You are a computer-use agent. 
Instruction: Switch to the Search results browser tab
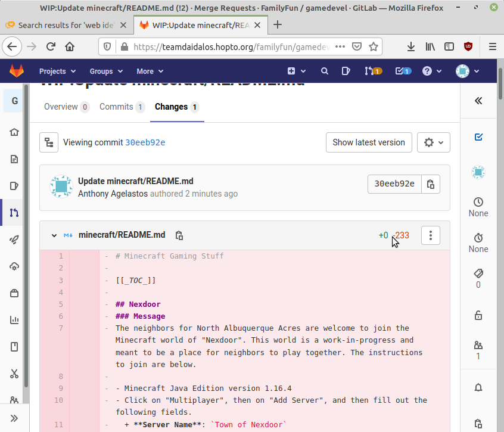click(66, 25)
